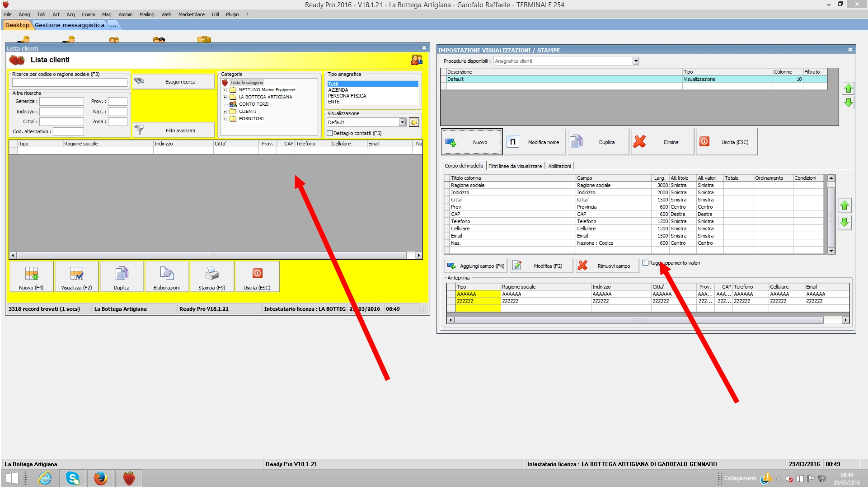Viewport: 868px width, 490px height.
Task: Switch to Filtri linee da visualizzare tab
Action: pyautogui.click(x=515, y=166)
